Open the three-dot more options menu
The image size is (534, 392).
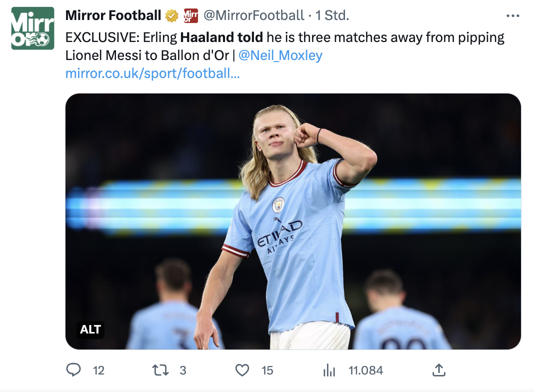(x=513, y=16)
